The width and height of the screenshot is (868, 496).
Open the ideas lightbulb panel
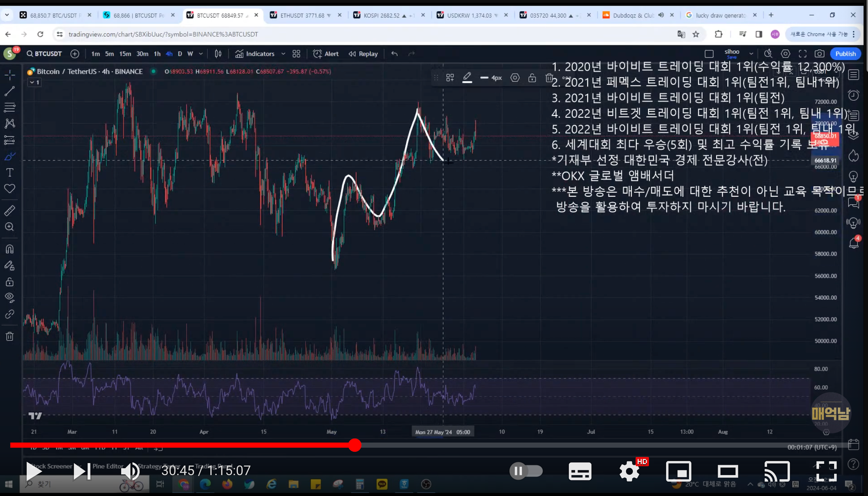(853, 176)
